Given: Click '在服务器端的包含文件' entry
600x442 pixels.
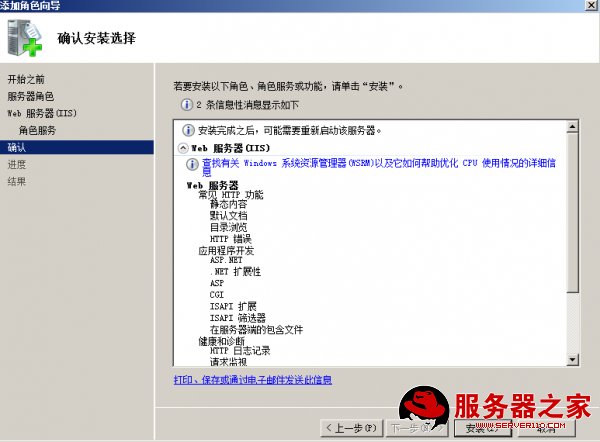Looking at the screenshot, I should (256, 329).
